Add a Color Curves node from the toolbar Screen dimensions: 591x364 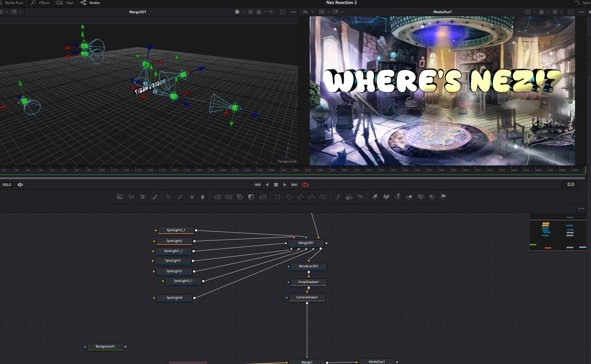tap(180, 197)
